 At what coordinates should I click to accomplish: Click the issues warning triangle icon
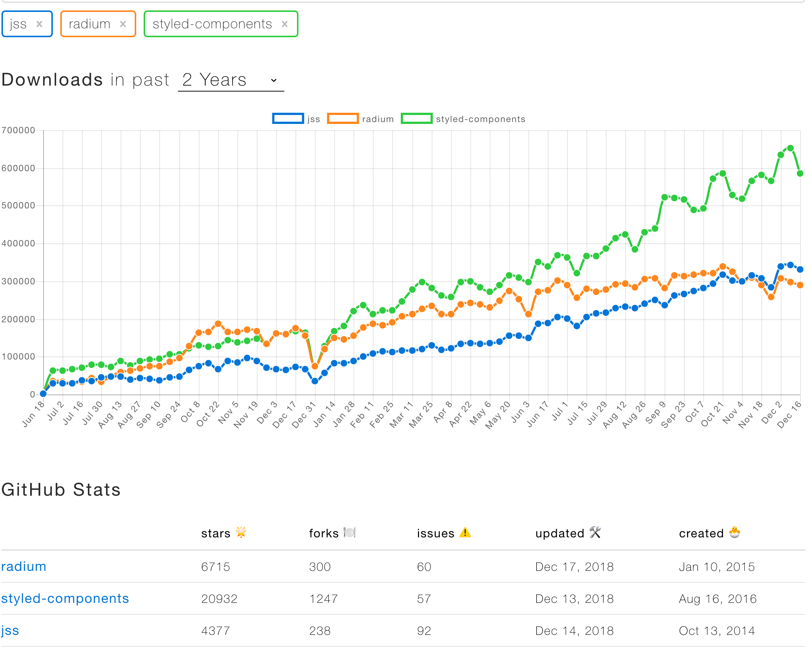pyautogui.click(x=465, y=532)
